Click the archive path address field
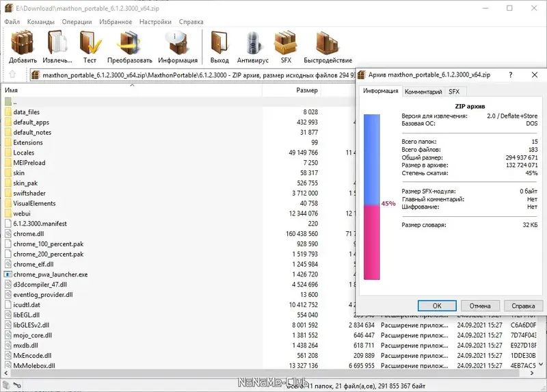The width and height of the screenshot is (547, 392). 193,75
